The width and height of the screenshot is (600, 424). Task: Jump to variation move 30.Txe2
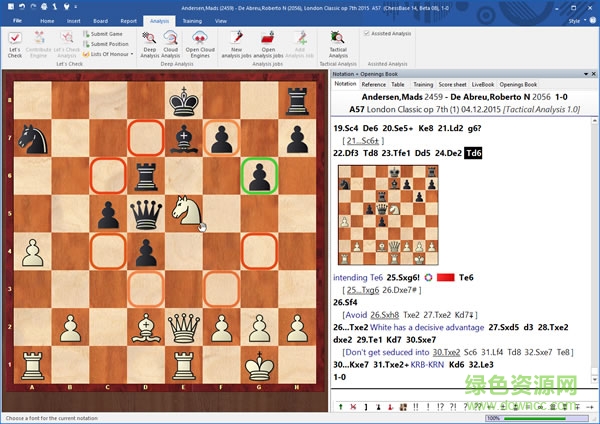click(447, 352)
